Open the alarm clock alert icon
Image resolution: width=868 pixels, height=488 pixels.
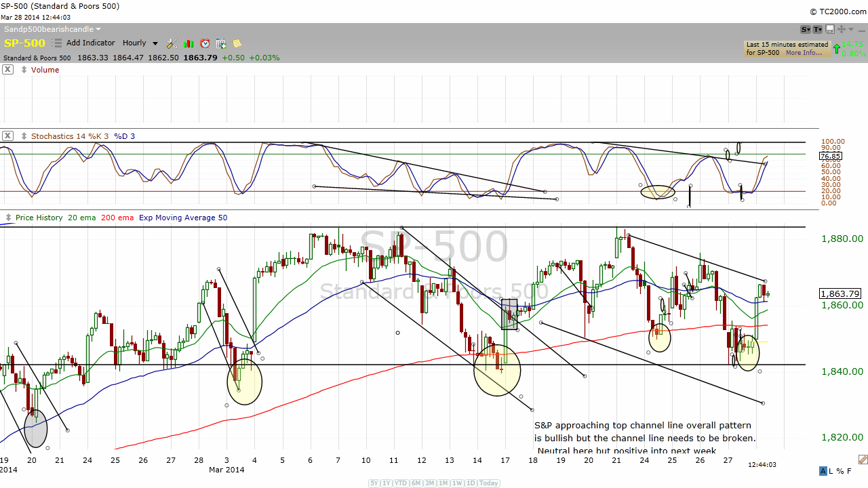pos(205,43)
